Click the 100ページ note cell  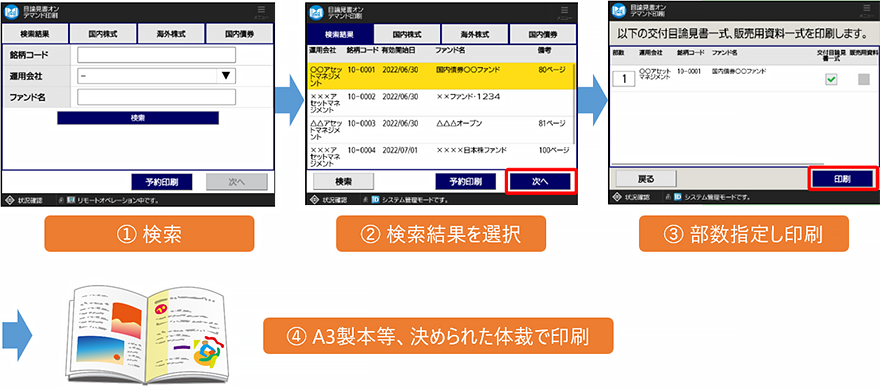click(553, 150)
